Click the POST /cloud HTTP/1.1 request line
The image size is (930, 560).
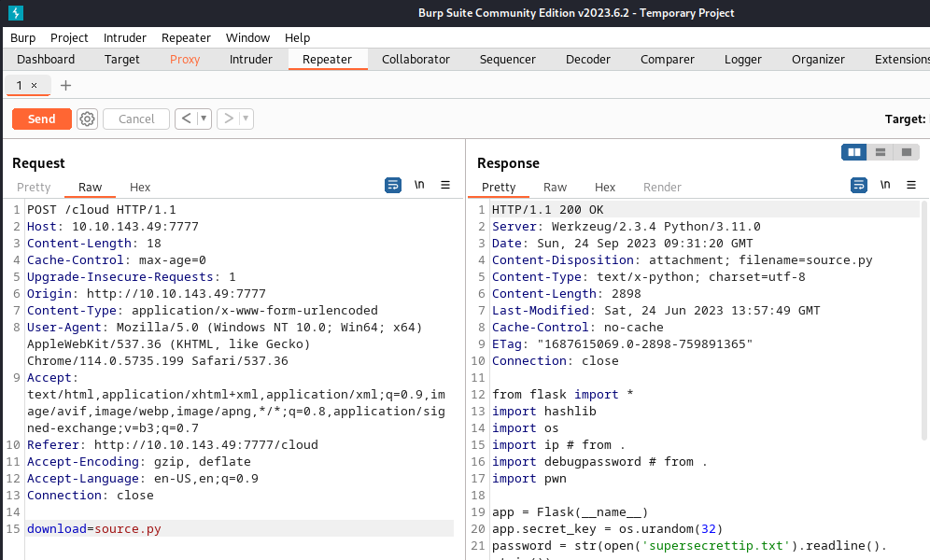(x=102, y=210)
